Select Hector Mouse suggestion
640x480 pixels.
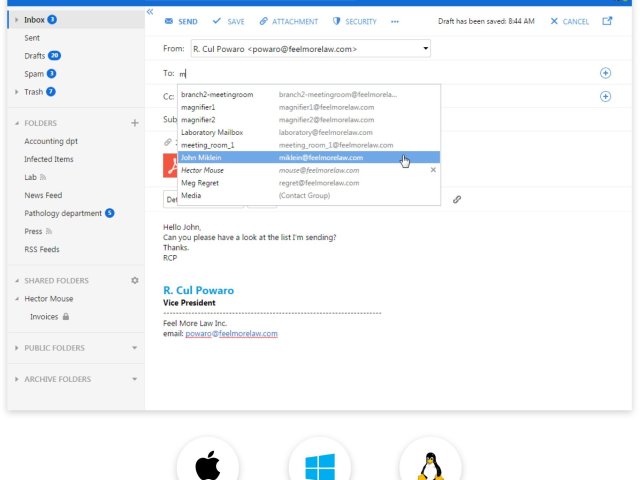[309, 170]
